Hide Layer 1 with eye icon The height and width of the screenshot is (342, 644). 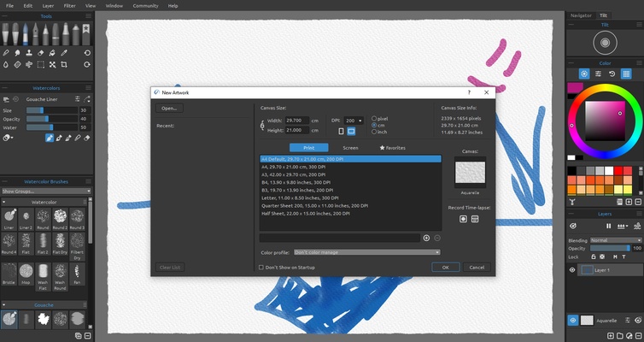(572, 270)
